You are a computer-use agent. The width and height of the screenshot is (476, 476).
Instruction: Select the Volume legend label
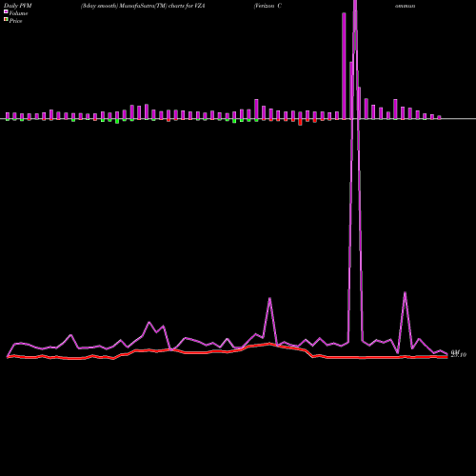tap(18, 13)
